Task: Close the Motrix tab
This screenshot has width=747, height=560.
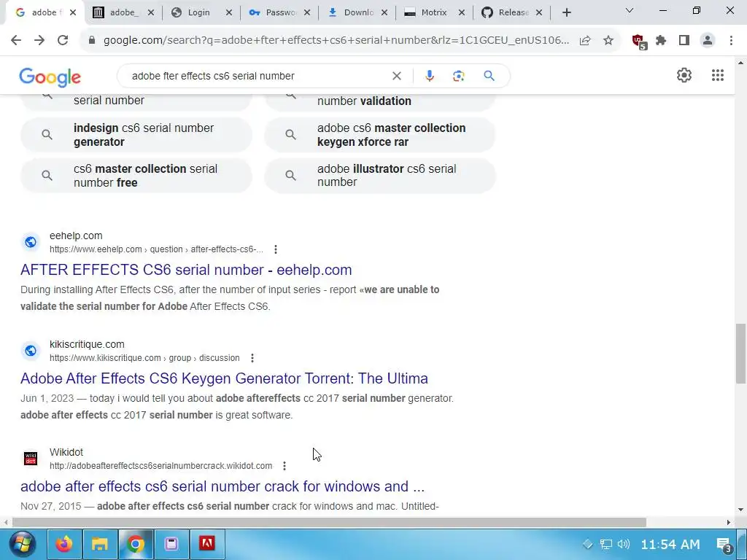Action: click(x=461, y=13)
